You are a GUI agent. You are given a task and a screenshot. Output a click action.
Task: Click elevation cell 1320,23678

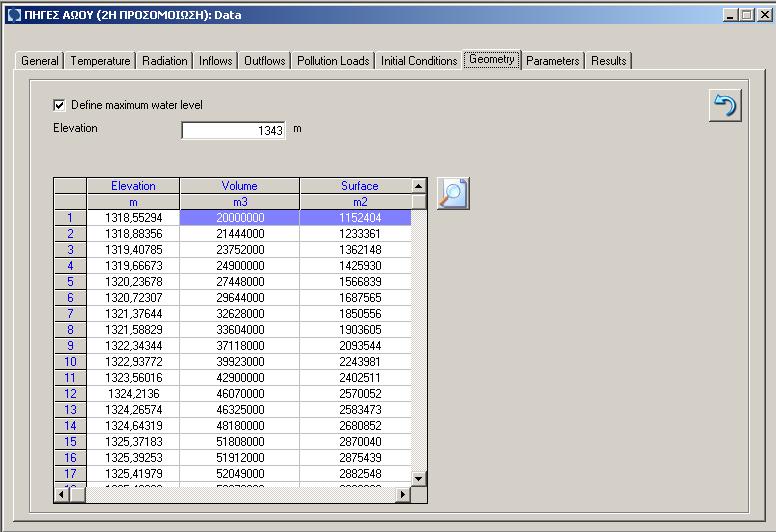point(133,282)
